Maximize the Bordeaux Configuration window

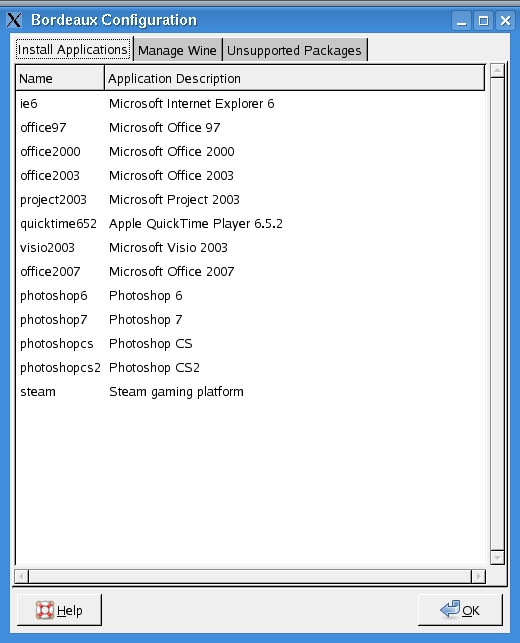[484, 20]
